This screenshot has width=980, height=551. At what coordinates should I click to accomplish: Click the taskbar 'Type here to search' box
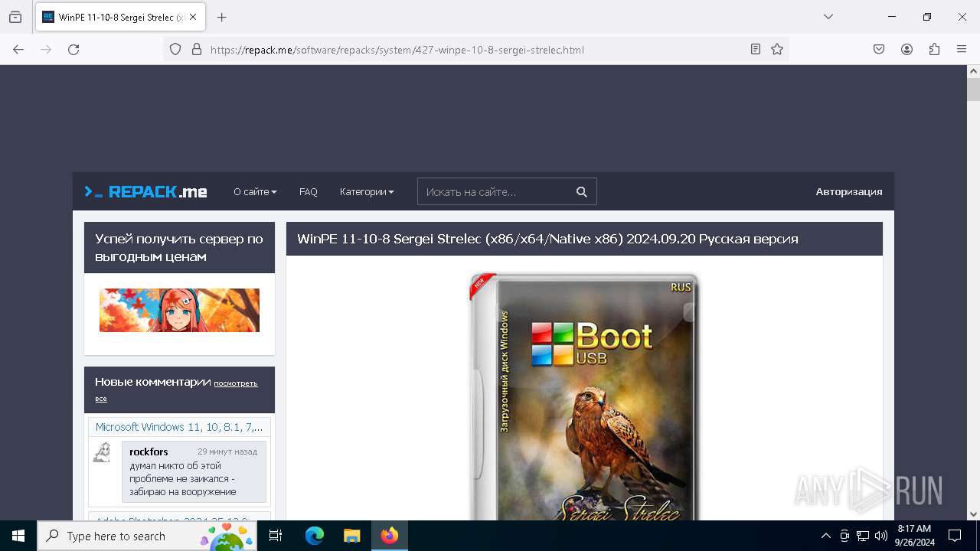pyautogui.click(x=149, y=536)
